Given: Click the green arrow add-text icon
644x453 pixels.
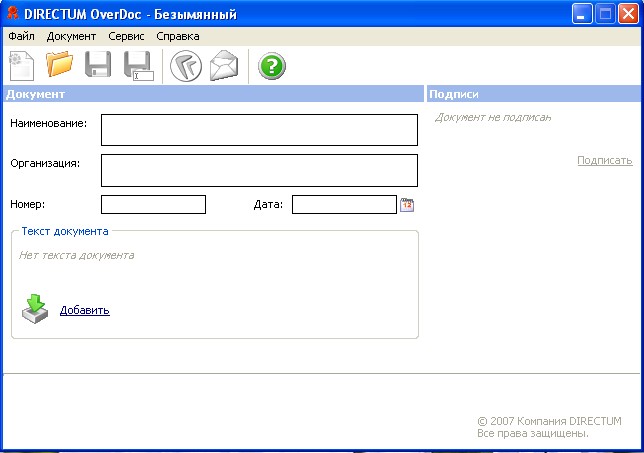Looking at the screenshot, I should point(35,309).
